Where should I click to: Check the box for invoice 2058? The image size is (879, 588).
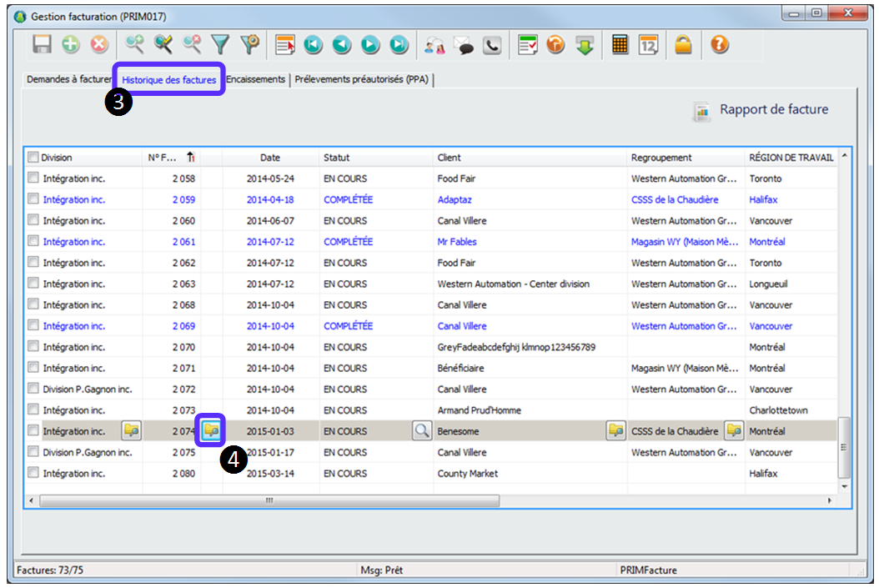[33, 178]
